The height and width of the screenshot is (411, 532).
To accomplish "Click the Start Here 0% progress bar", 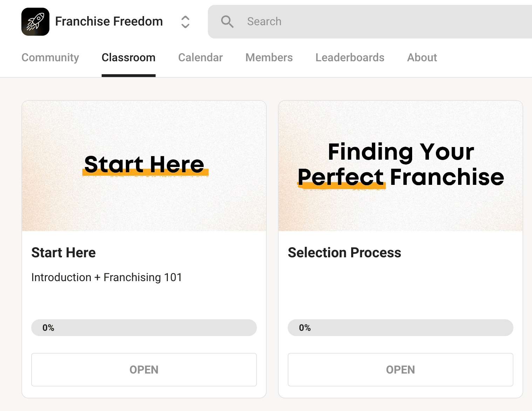I will point(144,328).
